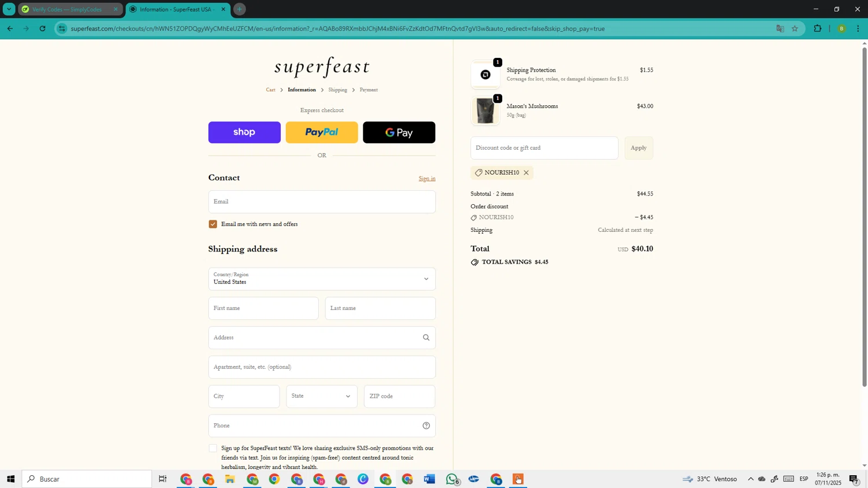Open the notification center icon
868x488 pixels.
click(854, 479)
